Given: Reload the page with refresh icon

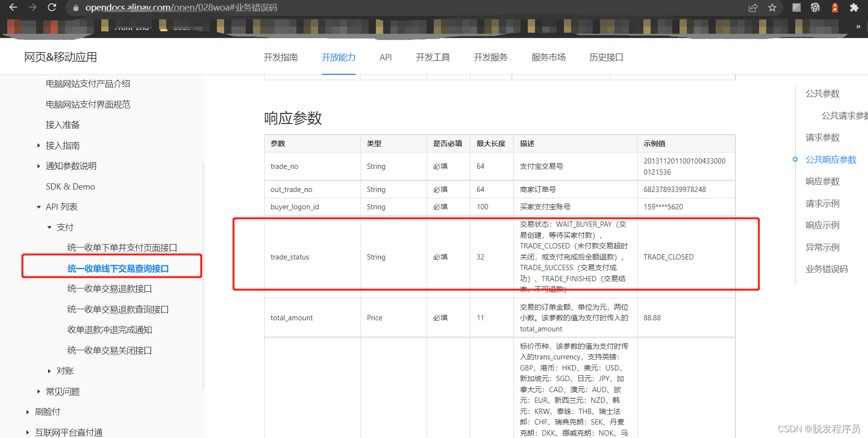Looking at the screenshot, I should 52,7.
